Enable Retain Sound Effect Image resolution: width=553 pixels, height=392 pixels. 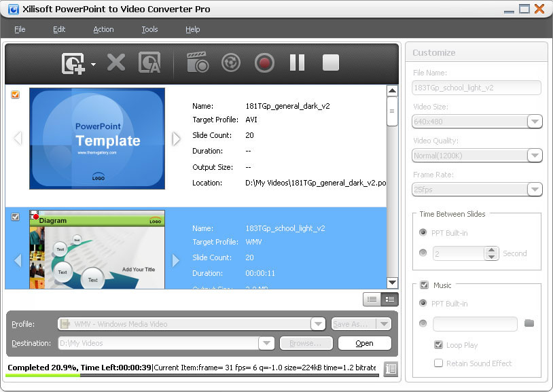click(438, 363)
